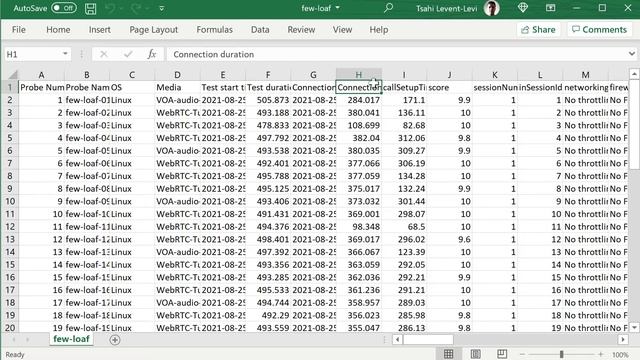This screenshot has width=640, height=360.
Task: Zoom out with the minus button
Action: point(522,354)
